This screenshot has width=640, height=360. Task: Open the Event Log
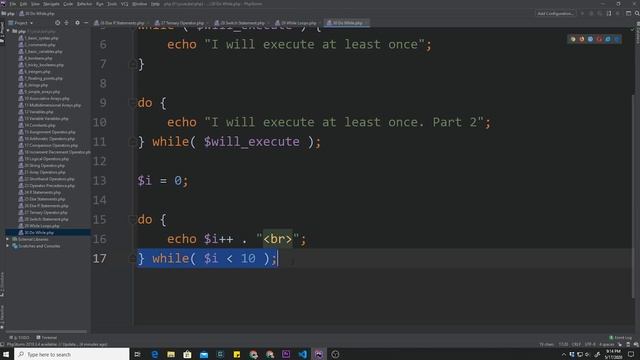click(620, 338)
